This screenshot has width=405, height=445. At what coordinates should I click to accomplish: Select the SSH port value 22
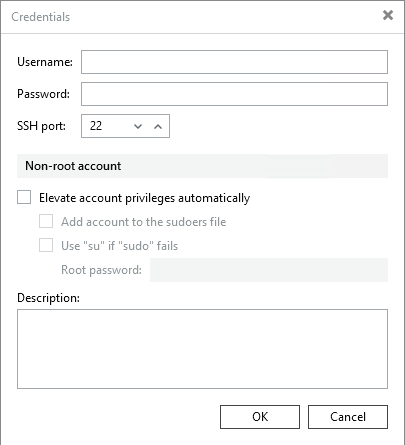coord(96,126)
